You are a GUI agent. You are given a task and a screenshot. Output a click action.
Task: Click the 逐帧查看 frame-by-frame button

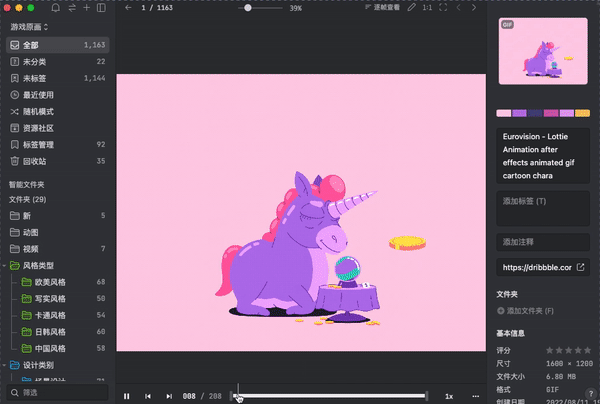pos(382,7)
